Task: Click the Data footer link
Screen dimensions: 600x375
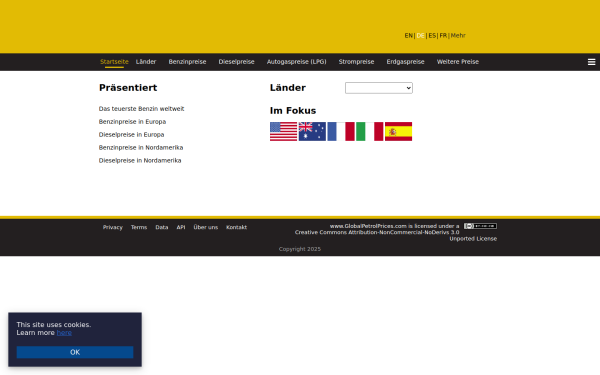Action: pos(161,227)
